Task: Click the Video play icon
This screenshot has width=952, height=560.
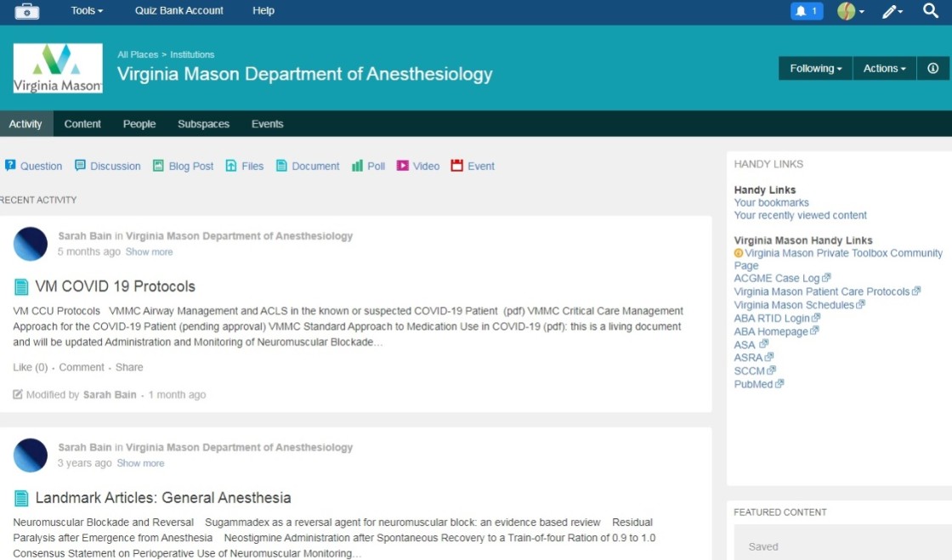Action: click(x=403, y=165)
